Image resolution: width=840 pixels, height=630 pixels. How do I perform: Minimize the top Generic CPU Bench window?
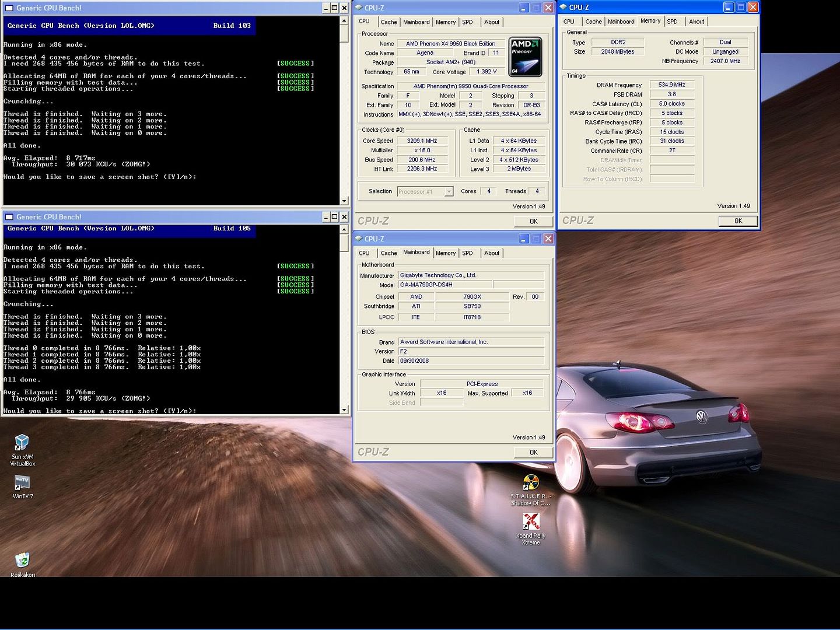coord(326,8)
